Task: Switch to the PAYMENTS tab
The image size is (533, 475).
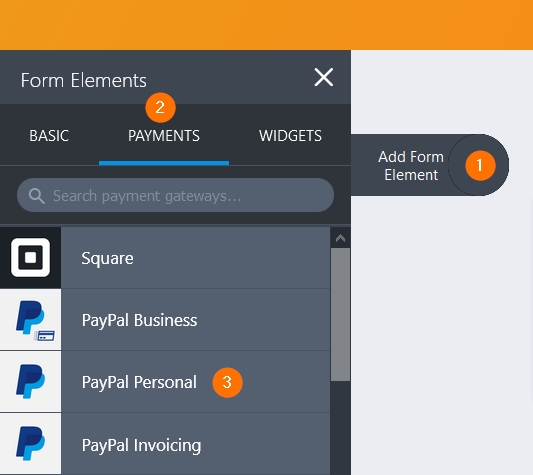Action: 164,136
